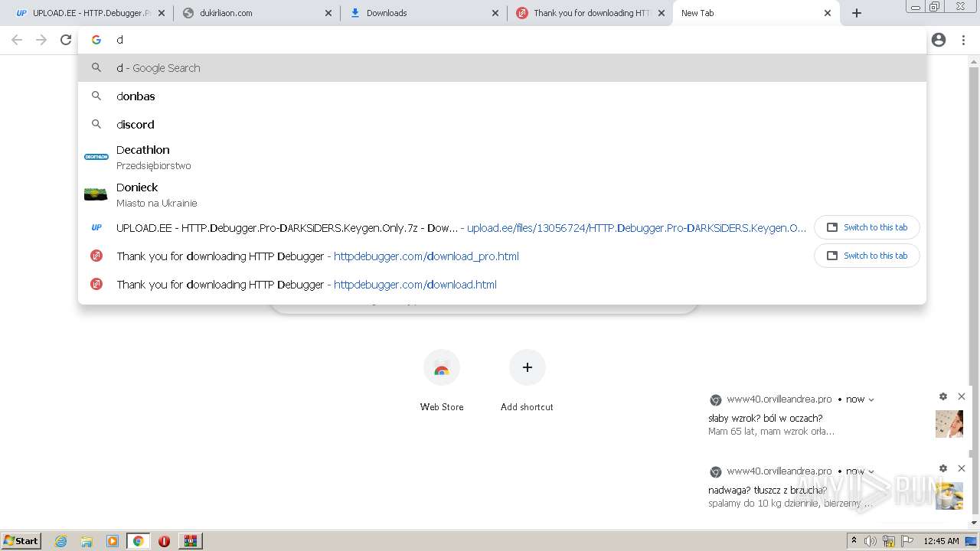Image resolution: width=980 pixels, height=551 pixels.
Task: Click the 'słaby wzrok' notification thumbnail
Action: click(x=949, y=424)
